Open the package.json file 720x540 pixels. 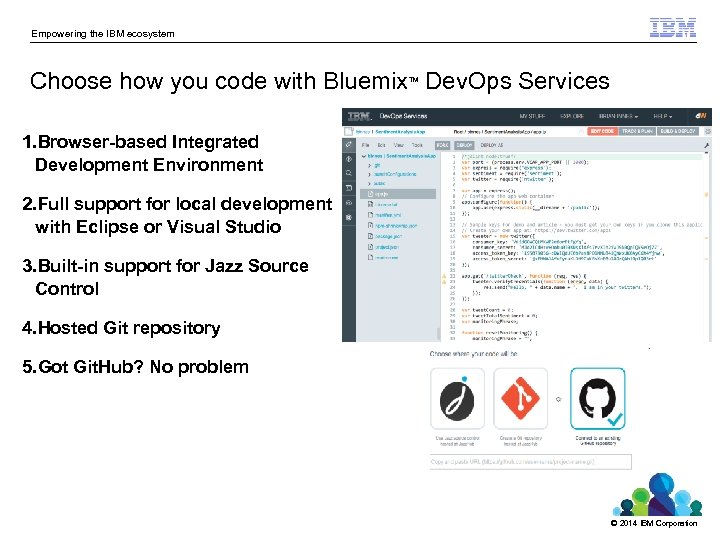pyautogui.click(x=388, y=236)
